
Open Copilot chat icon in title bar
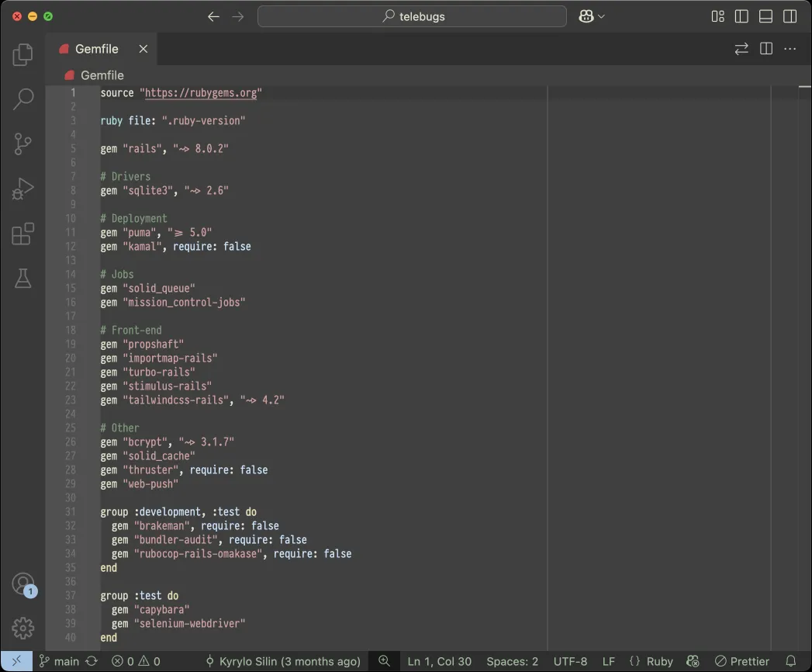coord(586,16)
